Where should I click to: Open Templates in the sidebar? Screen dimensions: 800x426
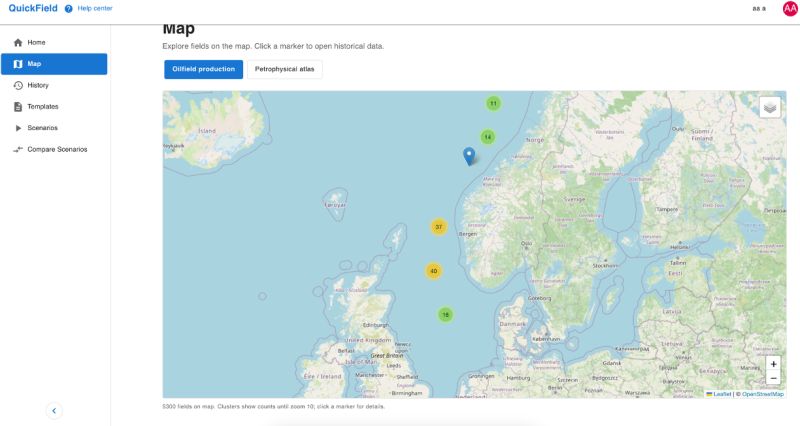pyautogui.click(x=54, y=107)
